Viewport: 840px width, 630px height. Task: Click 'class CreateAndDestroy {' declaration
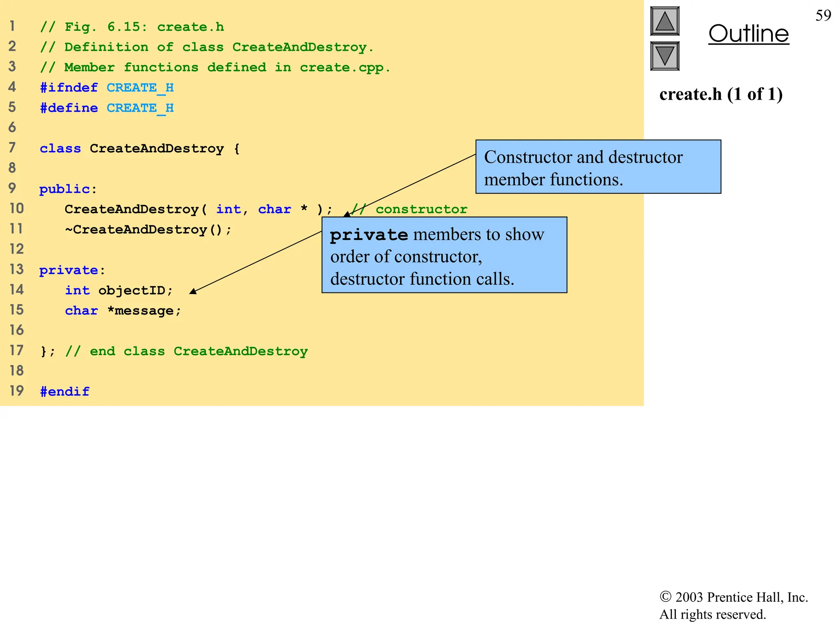[140, 148]
